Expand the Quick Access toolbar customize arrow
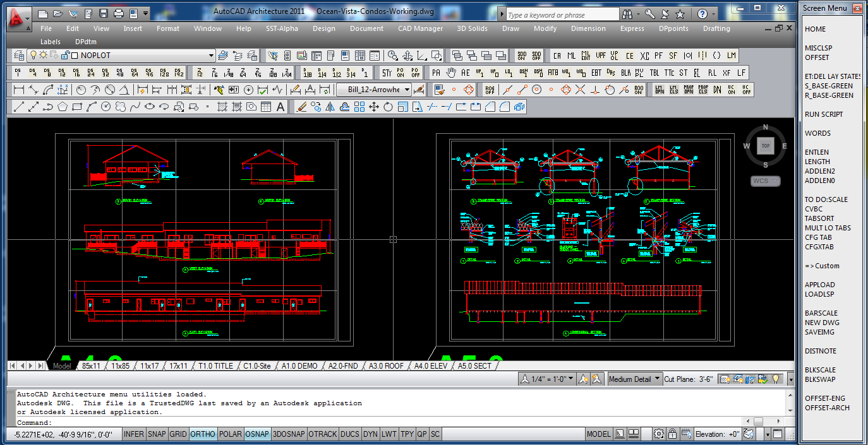 tap(146, 13)
